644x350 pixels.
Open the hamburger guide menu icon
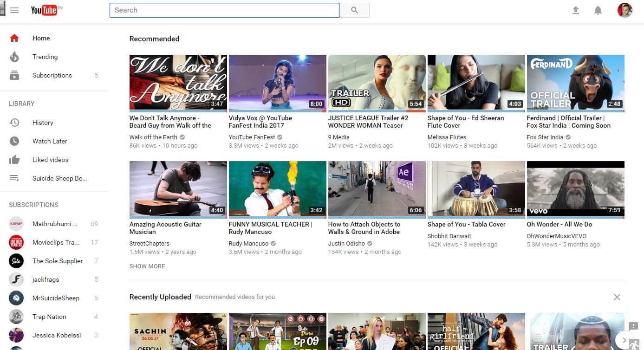(14, 10)
